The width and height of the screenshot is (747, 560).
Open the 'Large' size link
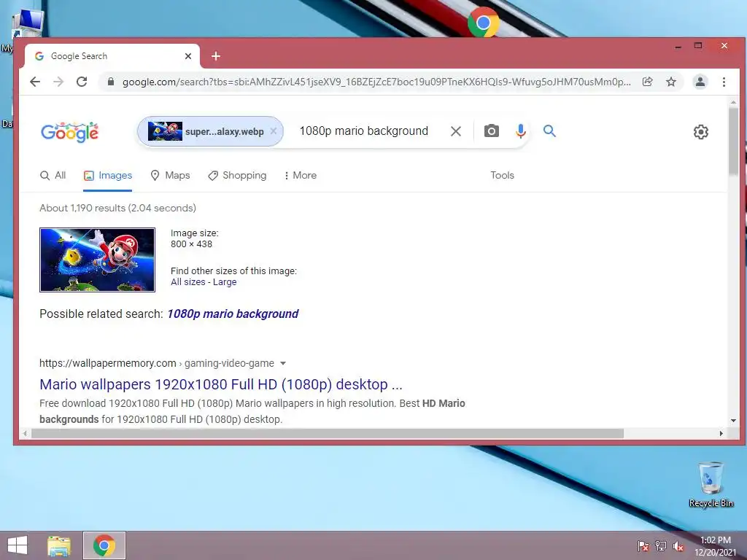(225, 282)
